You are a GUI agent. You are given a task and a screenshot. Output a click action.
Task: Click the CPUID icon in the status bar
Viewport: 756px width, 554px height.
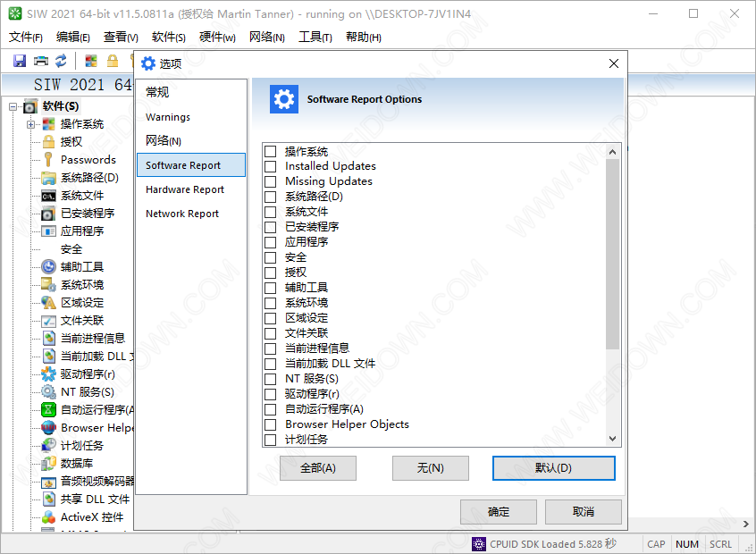pyautogui.click(x=479, y=544)
